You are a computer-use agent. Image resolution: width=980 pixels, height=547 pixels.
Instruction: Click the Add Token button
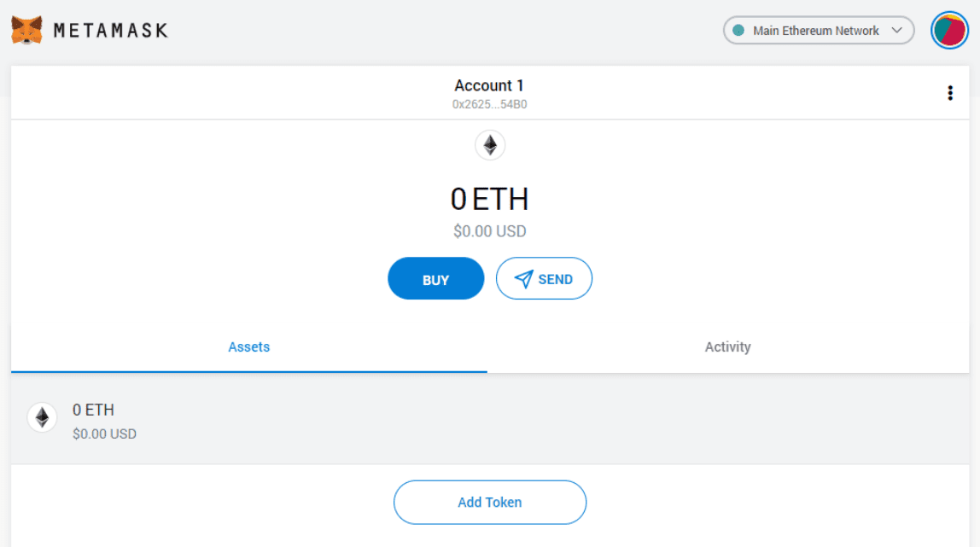pos(490,502)
